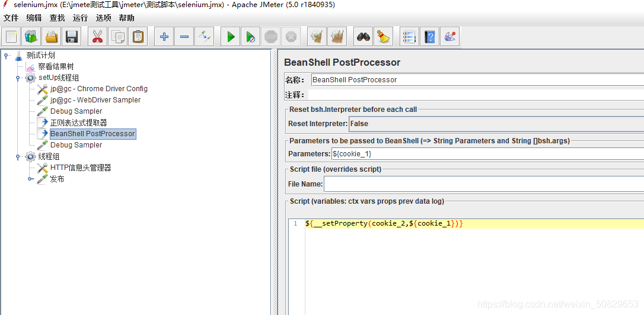
Task: Click the Clear All double broom icon
Action: pyautogui.click(x=337, y=37)
